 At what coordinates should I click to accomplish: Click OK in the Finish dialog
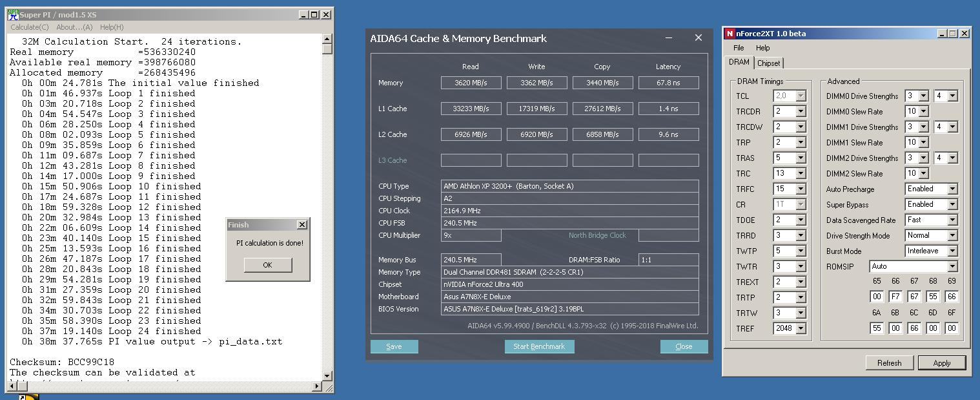coord(267,265)
